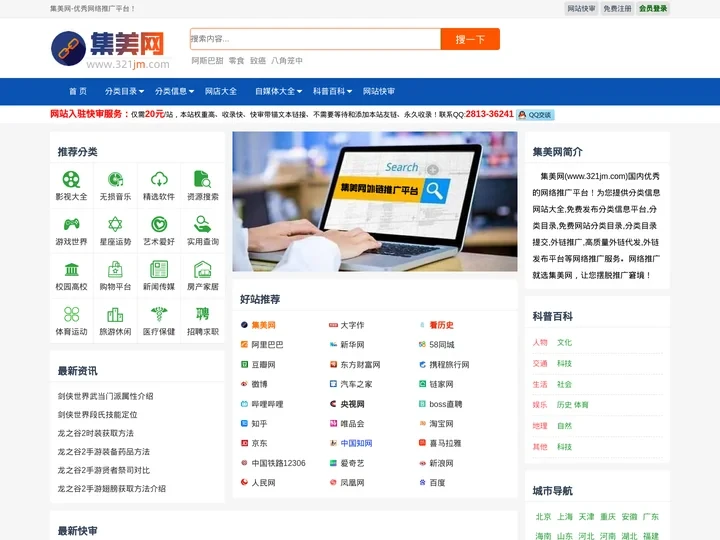Expand the 分类信息 dropdown menu
720x540 pixels.
(174, 91)
